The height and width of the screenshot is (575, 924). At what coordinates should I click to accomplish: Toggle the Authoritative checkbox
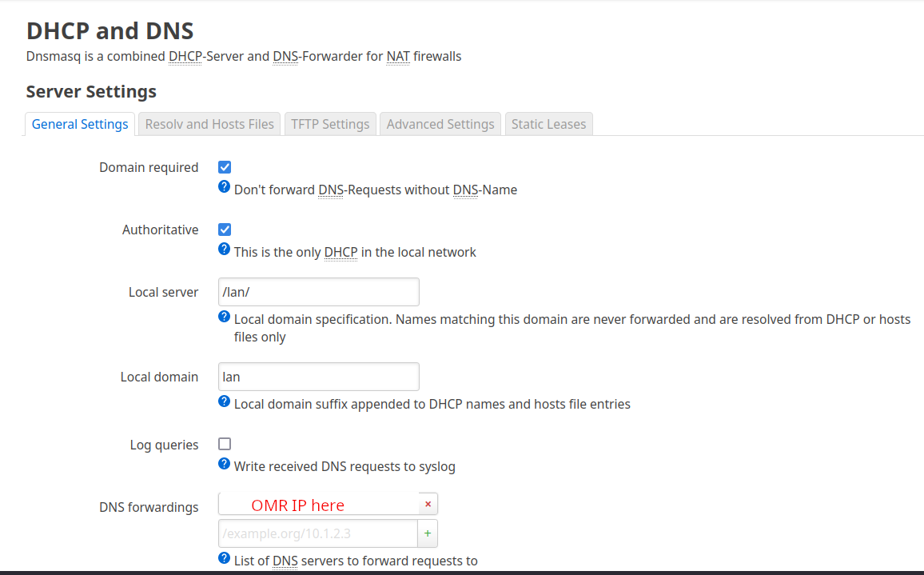225,230
